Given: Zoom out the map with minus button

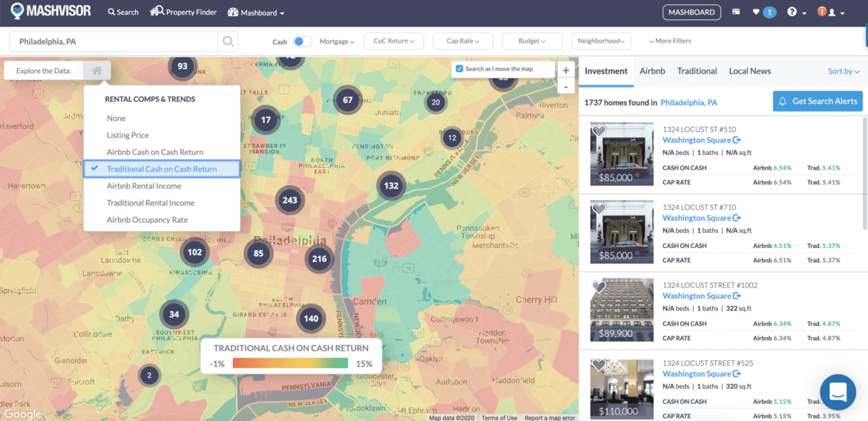Looking at the screenshot, I should click(565, 86).
